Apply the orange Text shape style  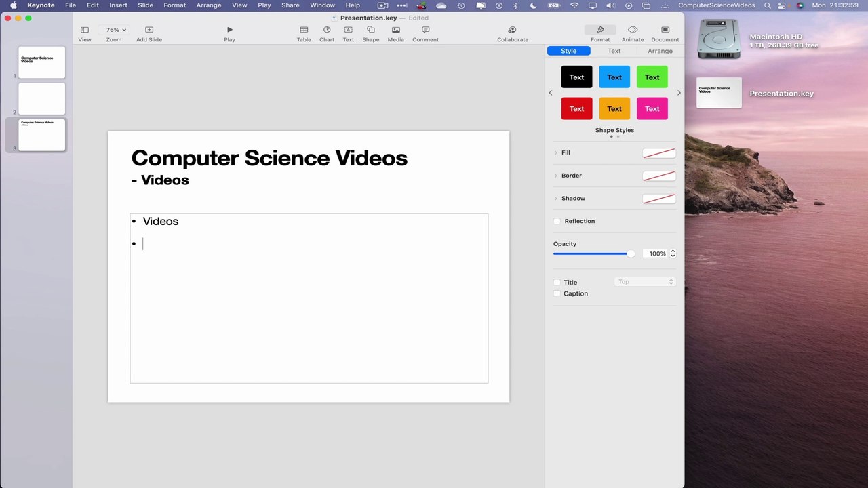click(x=614, y=108)
